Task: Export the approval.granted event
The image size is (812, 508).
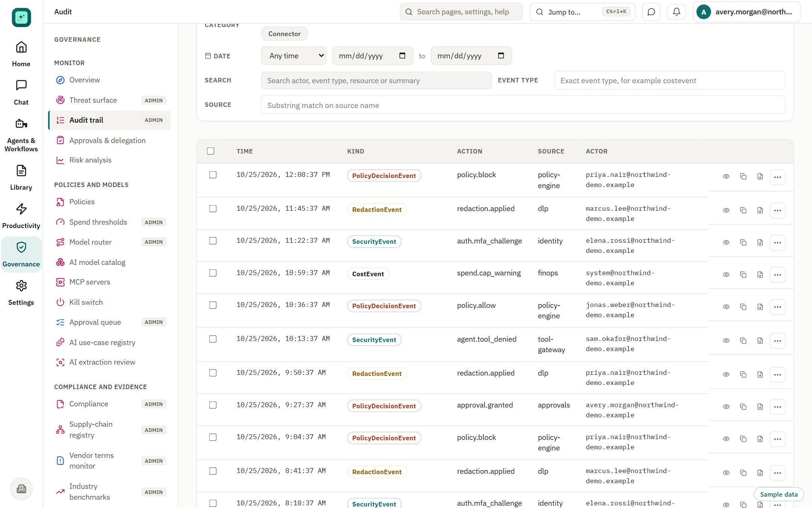Action: [x=760, y=407]
